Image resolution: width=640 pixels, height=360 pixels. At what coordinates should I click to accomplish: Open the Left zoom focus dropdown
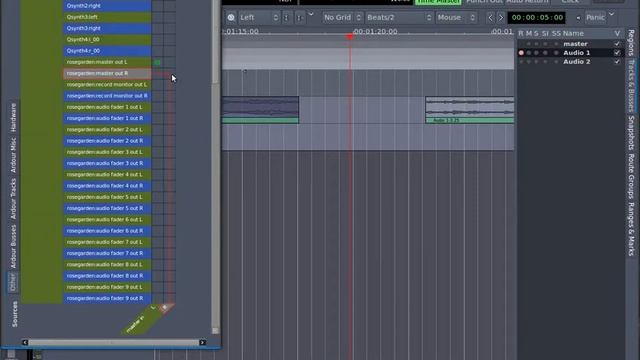pyautogui.click(x=259, y=18)
